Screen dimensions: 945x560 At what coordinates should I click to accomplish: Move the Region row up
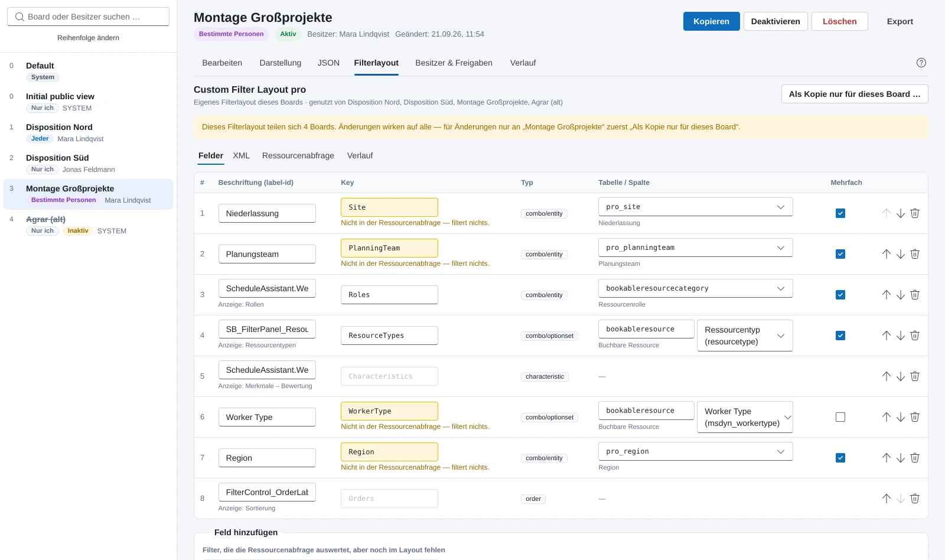tap(886, 458)
